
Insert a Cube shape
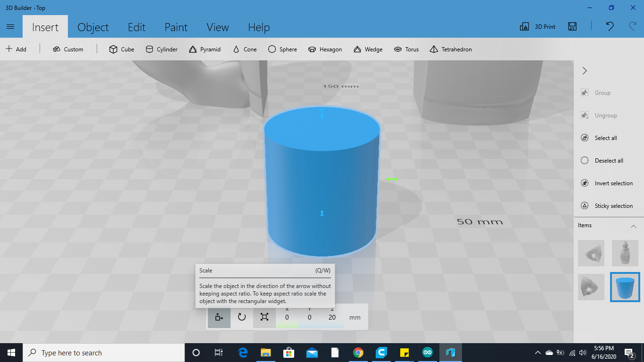121,49
